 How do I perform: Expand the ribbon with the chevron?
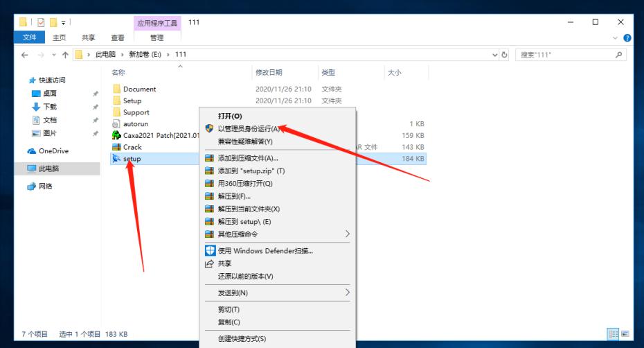(615, 38)
